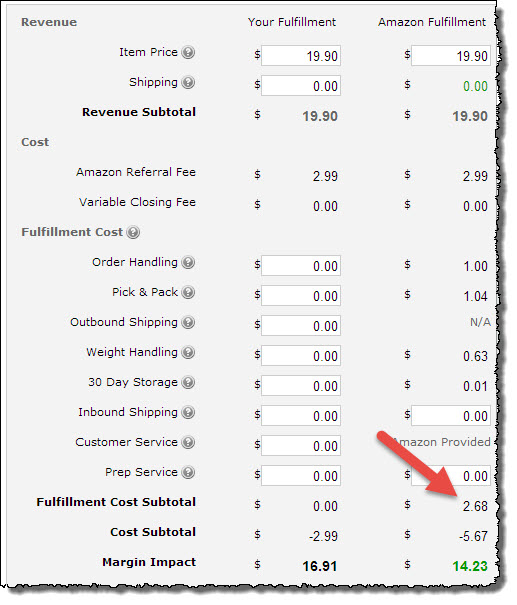Open the 30 Day Storage help icon

coord(188,382)
